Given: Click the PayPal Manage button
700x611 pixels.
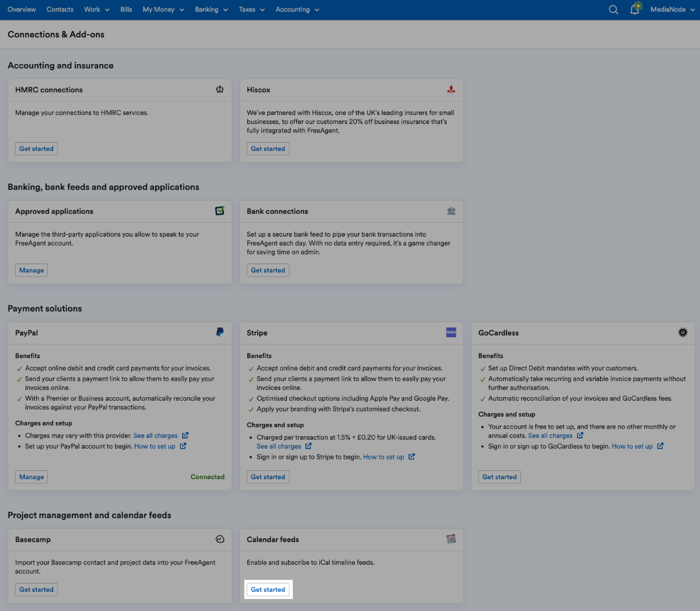Looking at the screenshot, I should click(x=31, y=477).
